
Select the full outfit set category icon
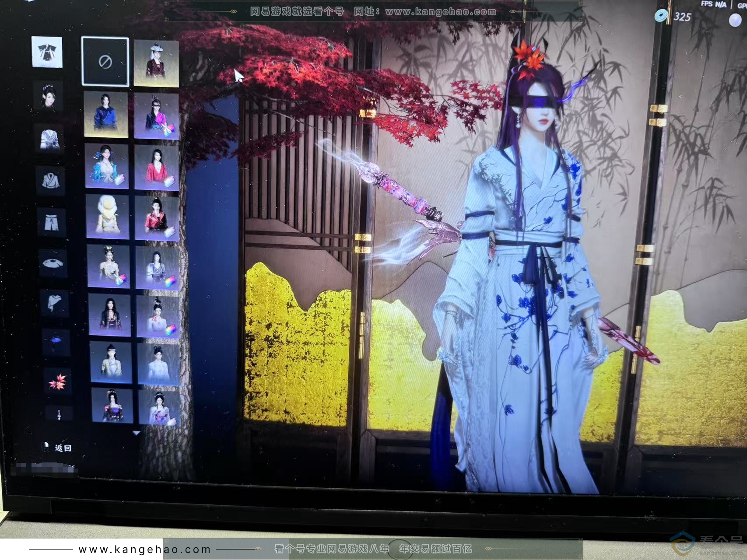47,52
